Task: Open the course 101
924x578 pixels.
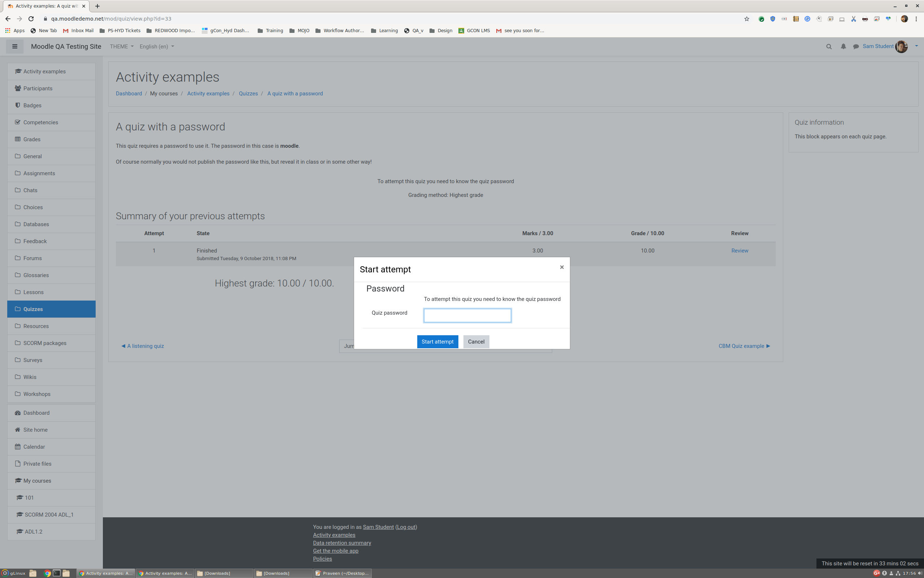Action: (51, 498)
